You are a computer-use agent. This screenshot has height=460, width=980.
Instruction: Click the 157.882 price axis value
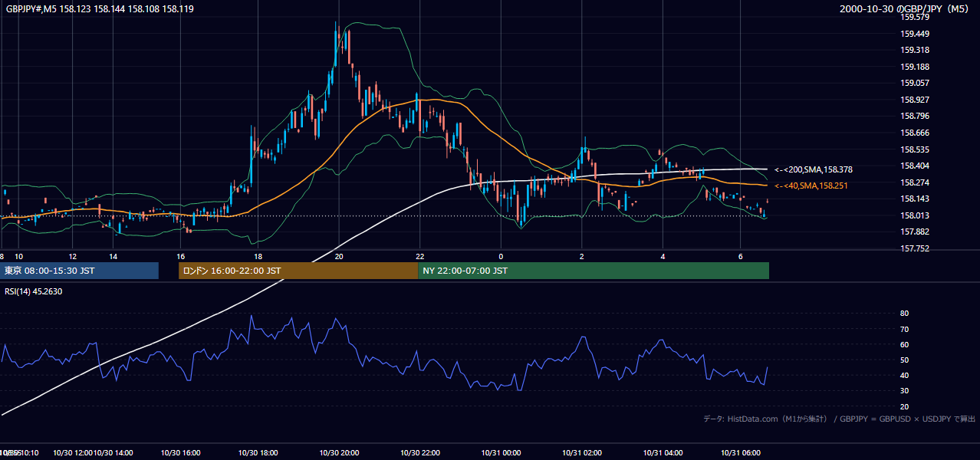coord(915,232)
